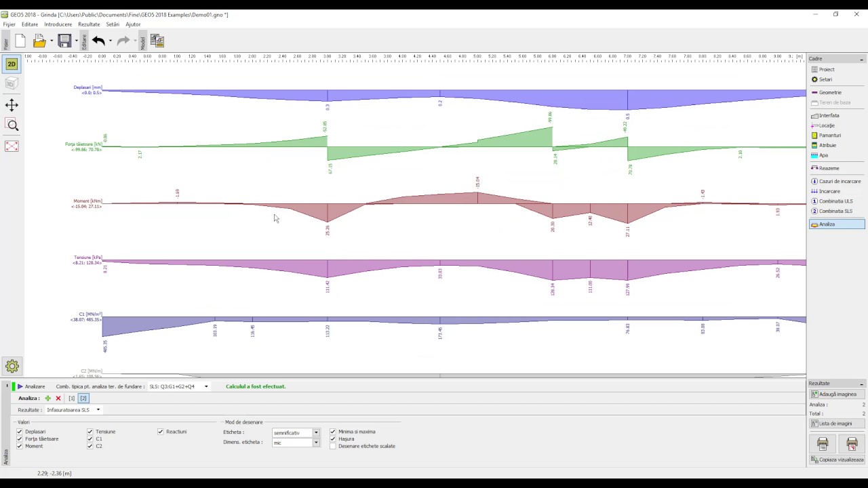Open the Proiect frame
868x488 pixels.
837,69
